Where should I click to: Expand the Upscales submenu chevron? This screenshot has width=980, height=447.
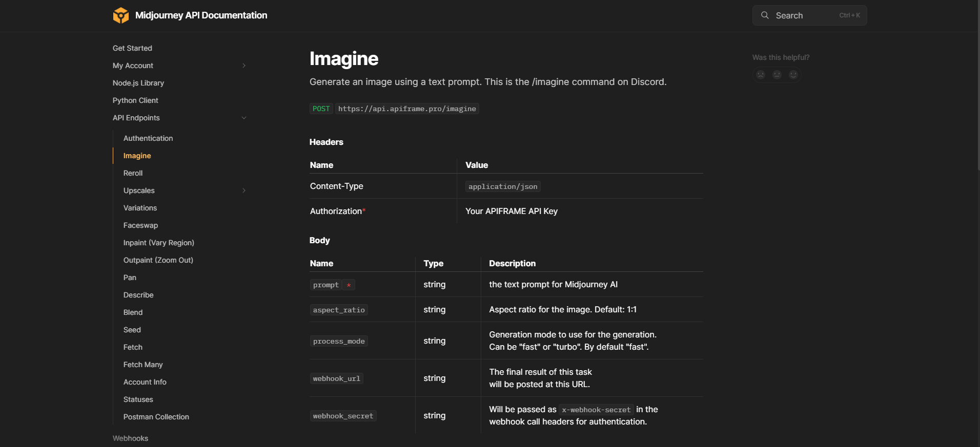coord(244,190)
